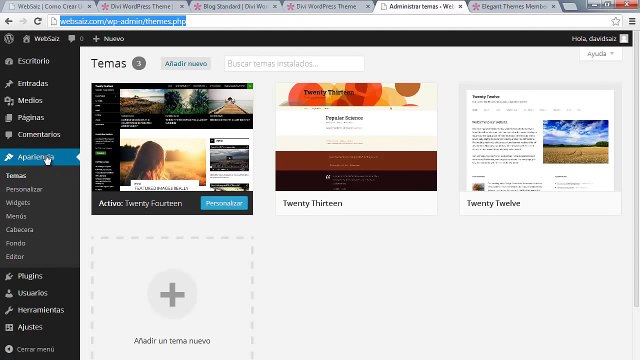Open the Entradas menu label
Screen dimensions: 640x360
[x=33, y=84]
